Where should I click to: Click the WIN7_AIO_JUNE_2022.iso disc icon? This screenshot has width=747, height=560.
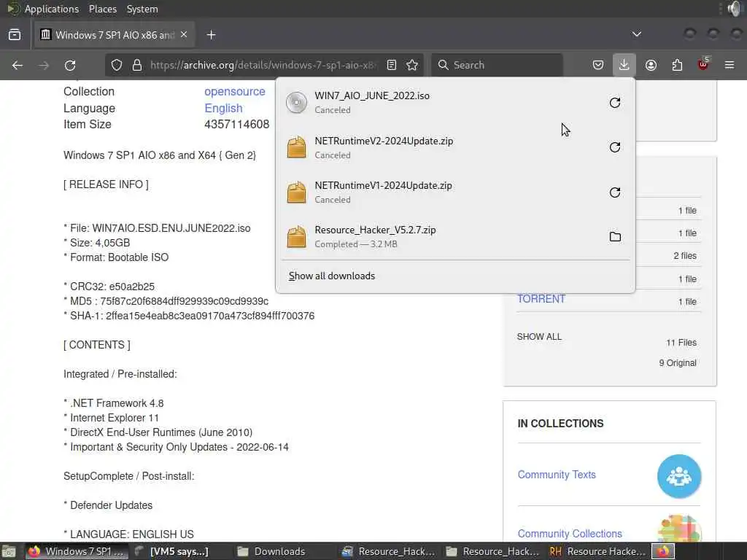click(x=296, y=102)
